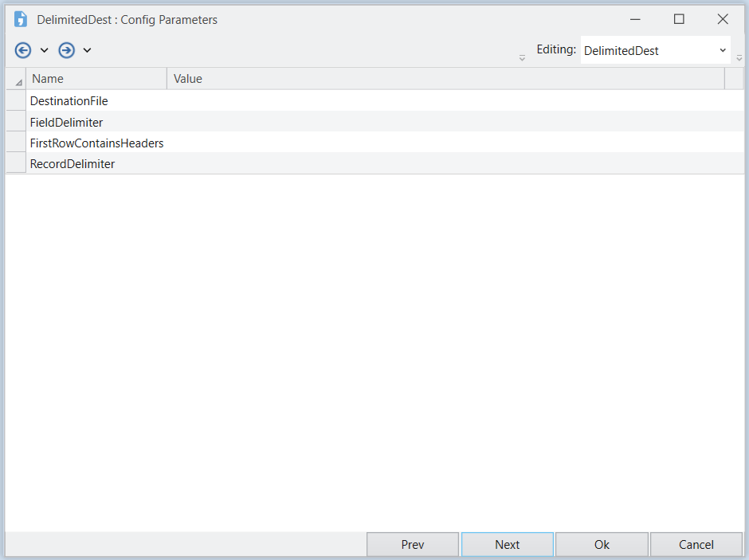This screenshot has width=749, height=560.
Task: Edit the DestinationFile value cell
Action: pos(455,100)
